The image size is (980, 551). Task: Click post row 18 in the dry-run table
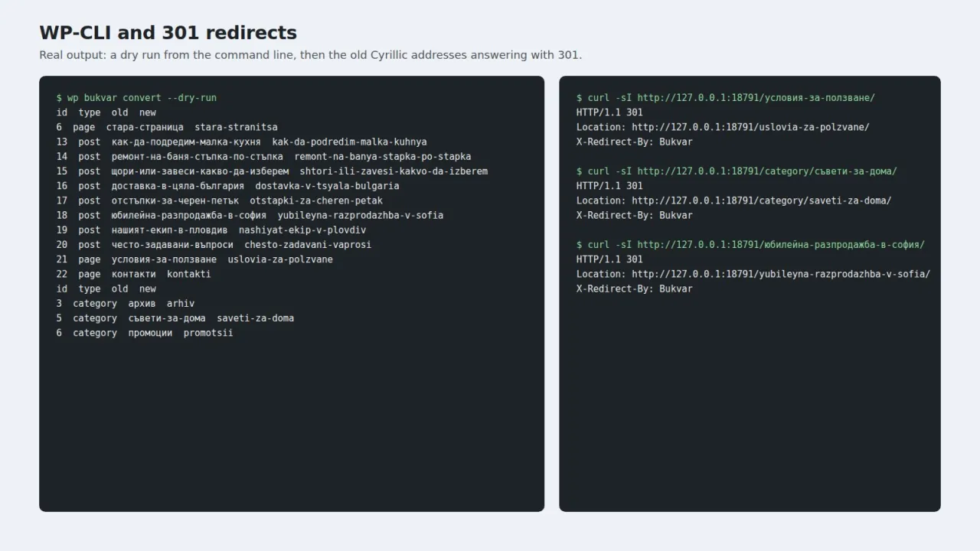(x=250, y=215)
